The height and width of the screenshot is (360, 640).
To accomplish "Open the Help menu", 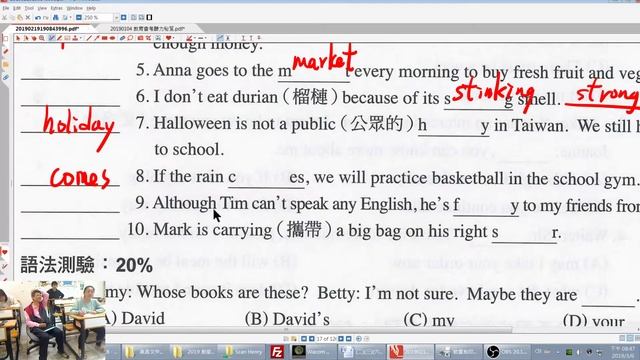I will [x=91, y=8].
